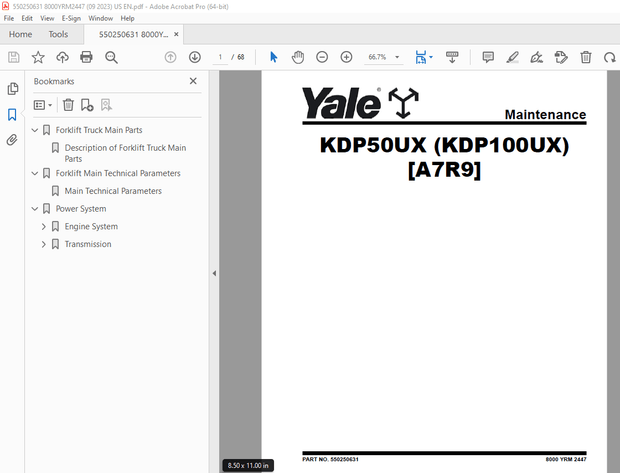Viewport: 620px width, 473px height.
Task: Click the Maintenance heading text
Action: tap(545, 115)
